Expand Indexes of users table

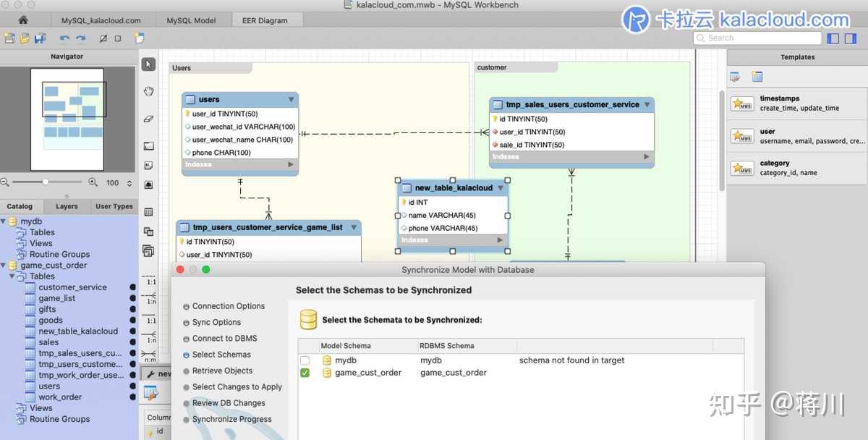pos(291,165)
